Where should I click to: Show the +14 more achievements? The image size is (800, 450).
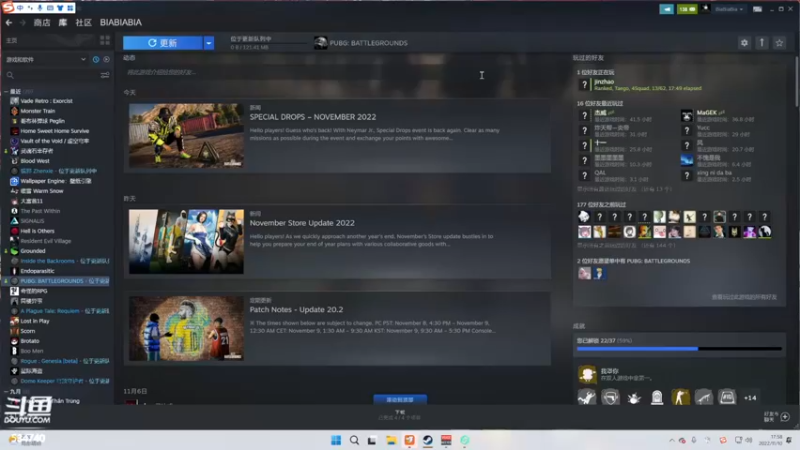coord(750,398)
